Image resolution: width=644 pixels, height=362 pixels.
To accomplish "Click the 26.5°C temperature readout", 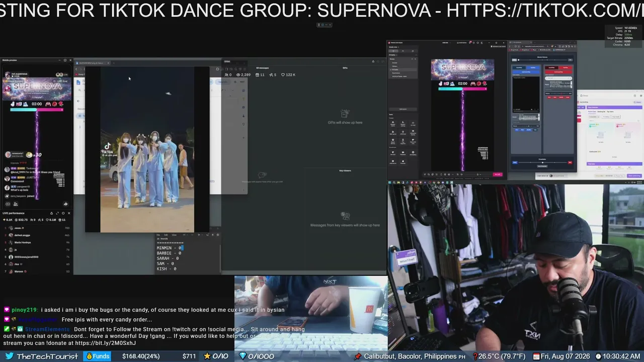I will coord(502,356).
